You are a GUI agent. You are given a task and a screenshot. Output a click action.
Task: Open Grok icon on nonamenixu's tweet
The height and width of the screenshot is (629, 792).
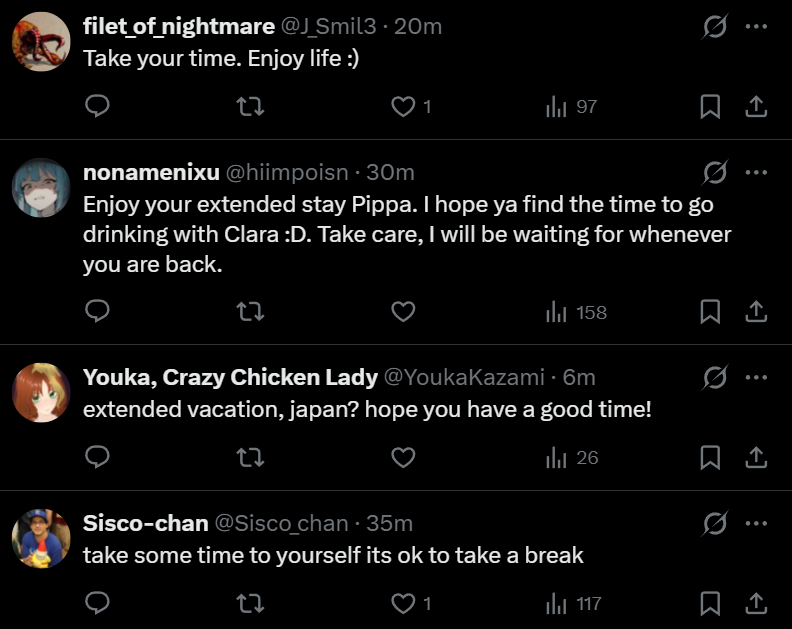pyautogui.click(x=715, y=172)
